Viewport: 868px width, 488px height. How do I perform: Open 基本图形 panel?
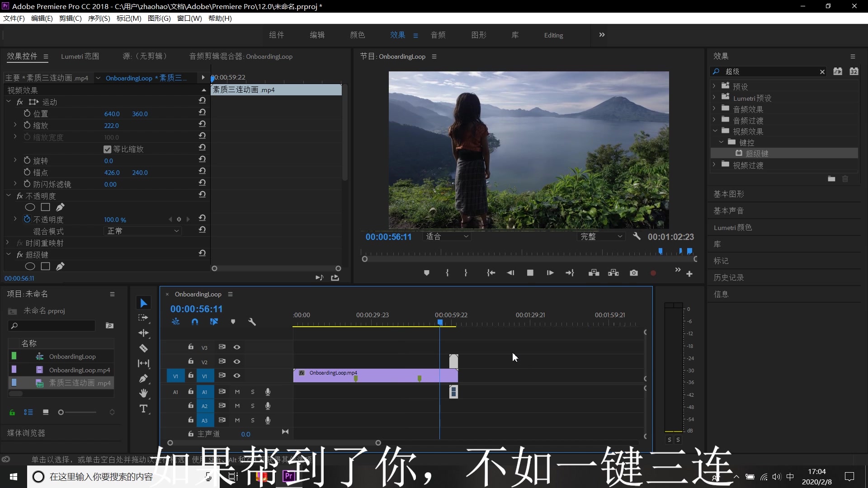[x=729, y=194]
